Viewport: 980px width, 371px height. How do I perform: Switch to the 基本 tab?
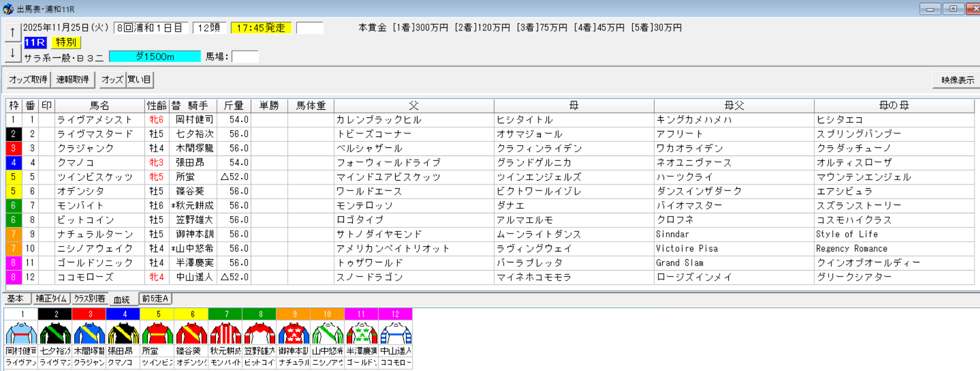click(x=16, y=298)
